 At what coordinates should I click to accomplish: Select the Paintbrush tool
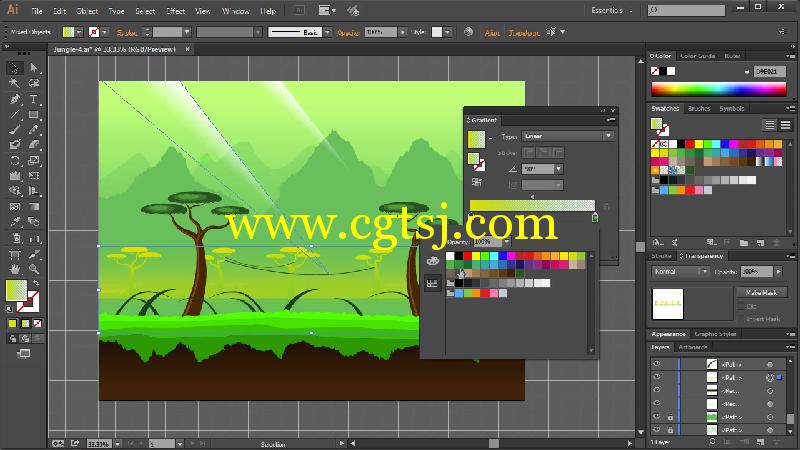point(15,130)
